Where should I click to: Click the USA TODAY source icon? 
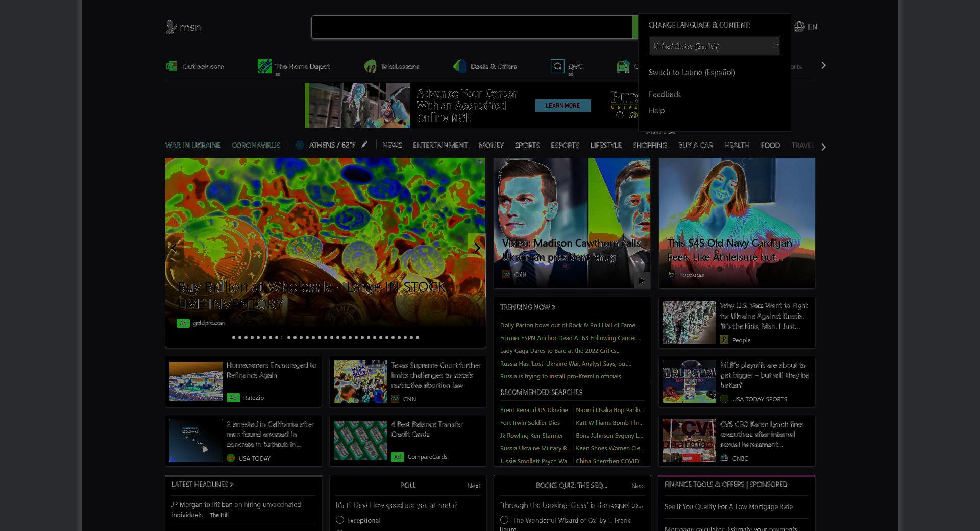pos(231,458)
